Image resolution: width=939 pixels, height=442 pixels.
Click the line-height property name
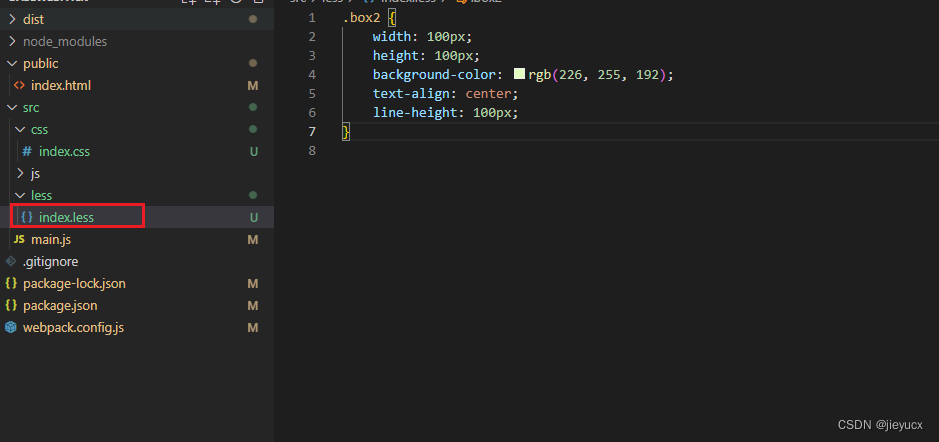point(414,113)
